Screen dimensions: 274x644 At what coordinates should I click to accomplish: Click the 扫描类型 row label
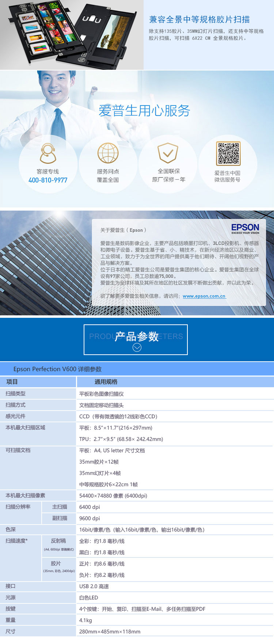coord(16,393)
